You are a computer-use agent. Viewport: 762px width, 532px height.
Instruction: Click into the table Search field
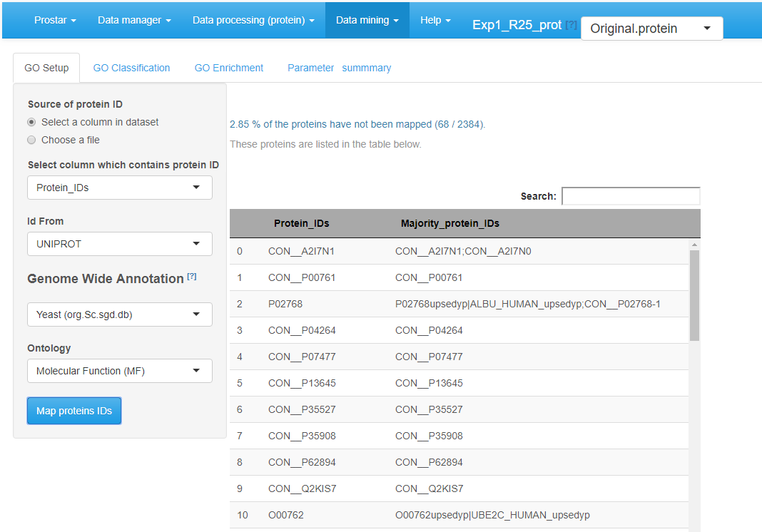(x=631, y=196)
